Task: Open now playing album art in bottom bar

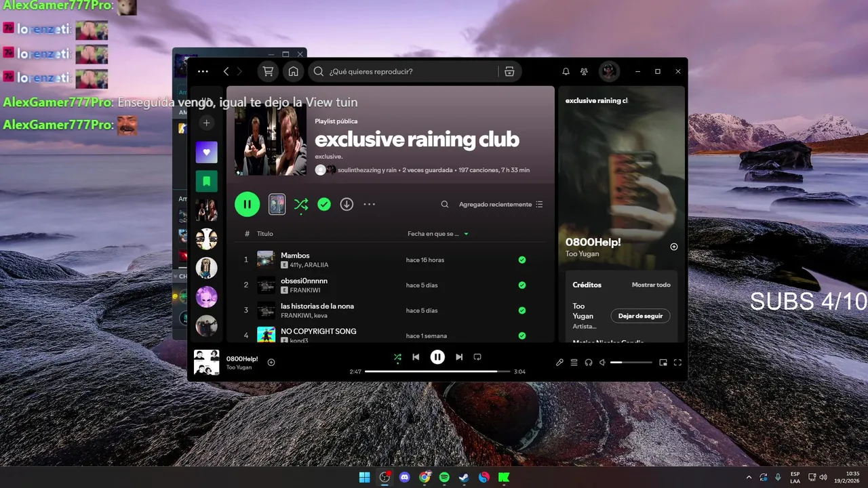Action: pyautogui.click(x=207, y=362)
